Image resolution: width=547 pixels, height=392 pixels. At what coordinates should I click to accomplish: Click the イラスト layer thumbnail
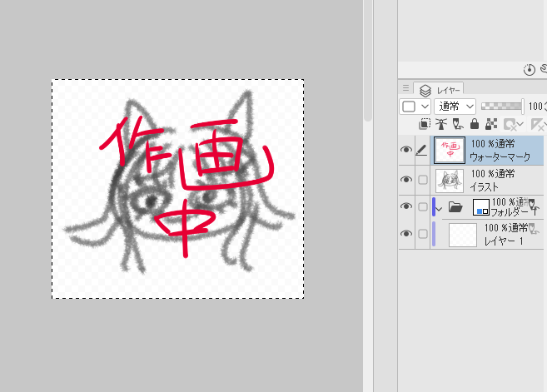[x=450, y=181]
